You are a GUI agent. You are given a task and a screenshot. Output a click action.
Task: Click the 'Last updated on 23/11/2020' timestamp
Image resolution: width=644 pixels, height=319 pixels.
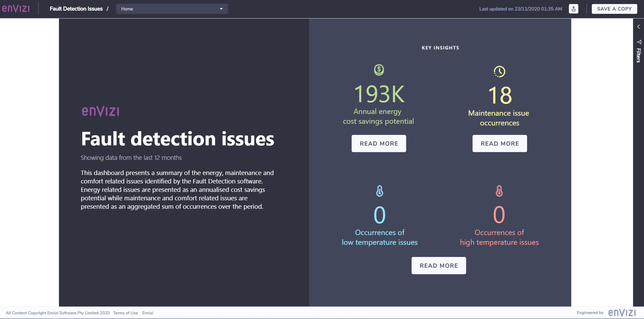coord(521,9)
